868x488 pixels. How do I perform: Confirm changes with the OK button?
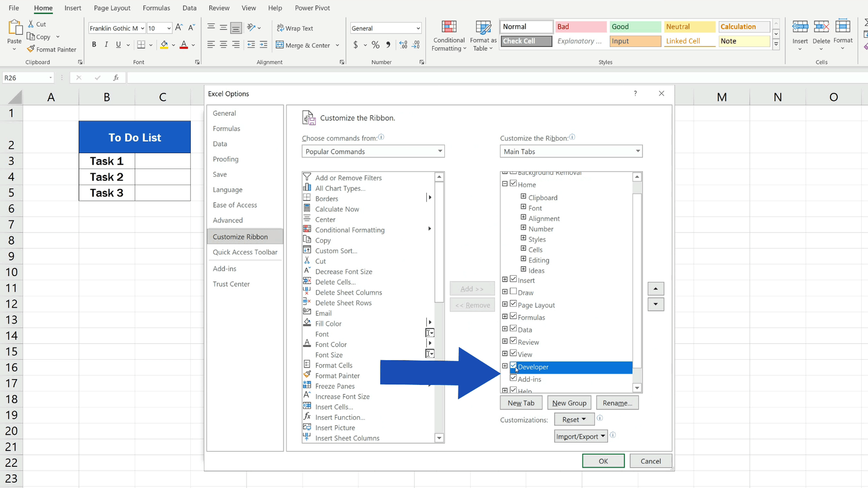(603, 461)
